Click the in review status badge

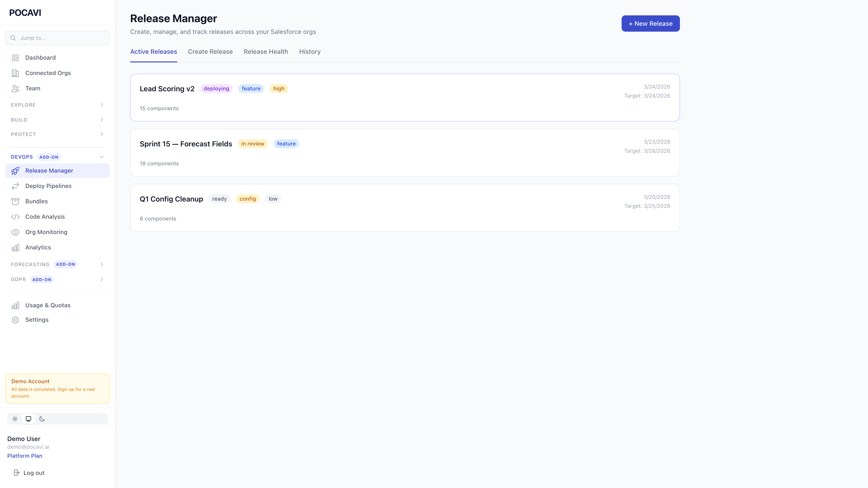253,144
